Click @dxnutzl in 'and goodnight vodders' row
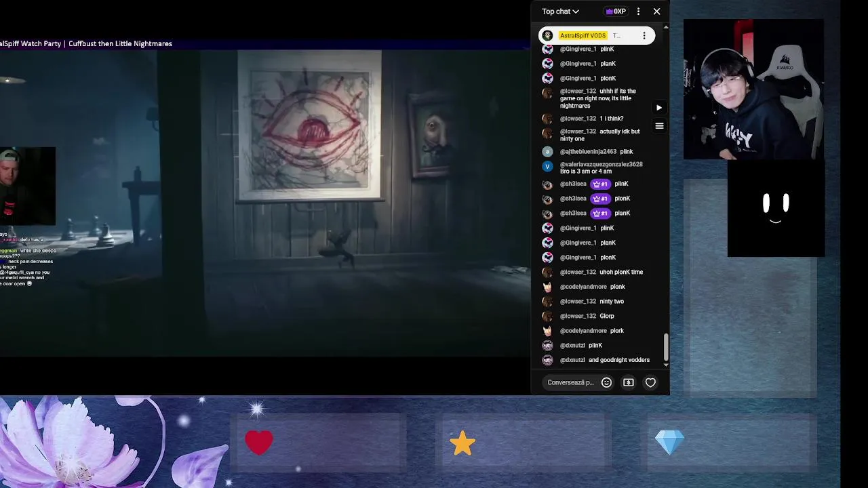The width and height of the screenshot is (868, 488). [572, 361]
